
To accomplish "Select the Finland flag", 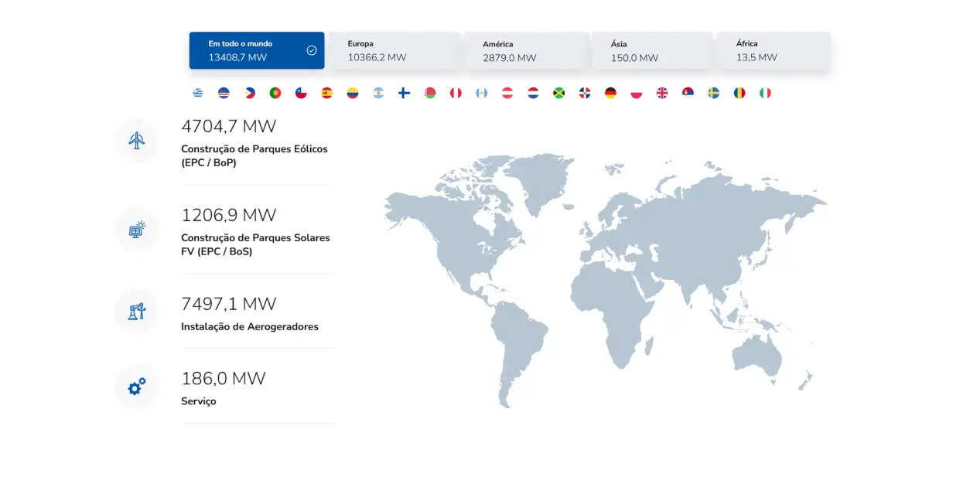I will coord(404,93).
